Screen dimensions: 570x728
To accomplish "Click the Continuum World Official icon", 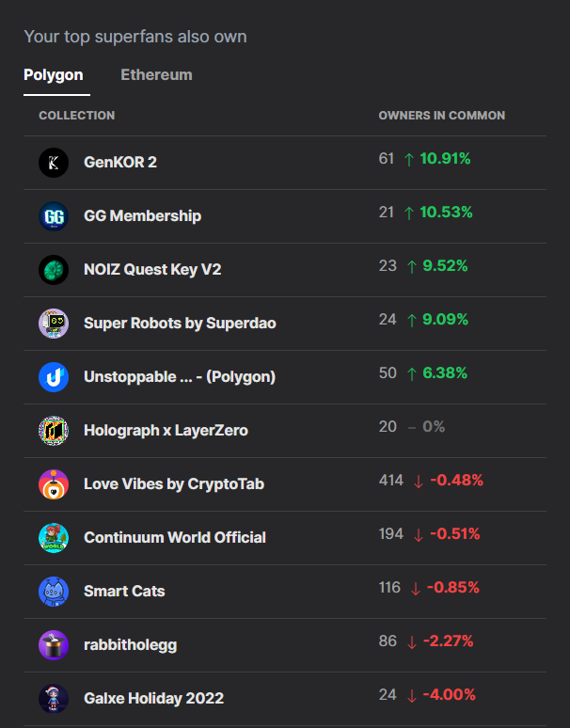I will pyautogui.click(x=54, y=538).
